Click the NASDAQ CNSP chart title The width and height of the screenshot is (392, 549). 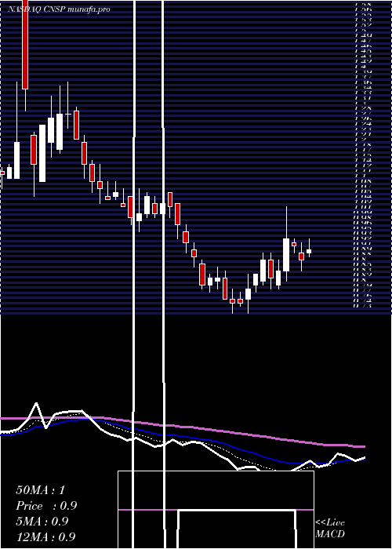pos(59,9)
